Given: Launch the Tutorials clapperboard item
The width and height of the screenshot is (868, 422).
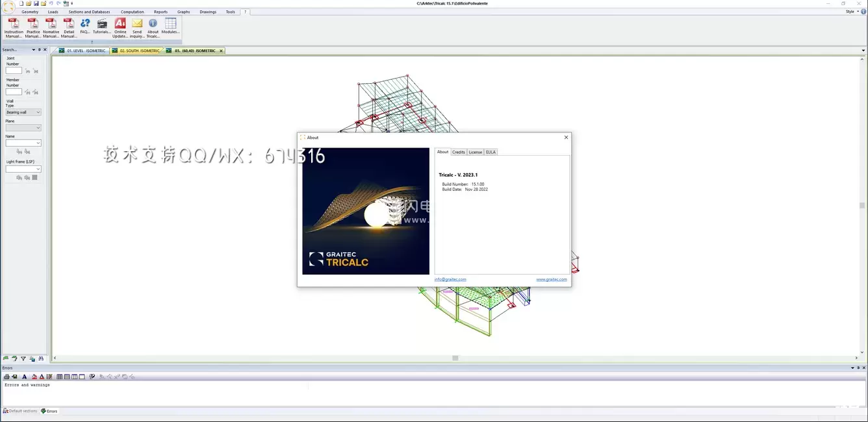Looking at the screenshot, I should (102, 26).
